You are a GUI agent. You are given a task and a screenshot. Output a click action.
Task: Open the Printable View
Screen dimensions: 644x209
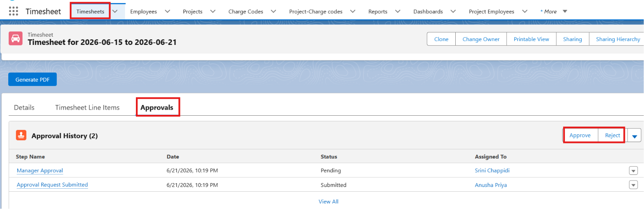tap(531, 39)
